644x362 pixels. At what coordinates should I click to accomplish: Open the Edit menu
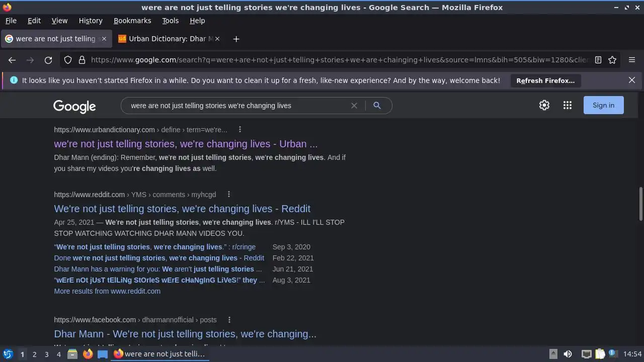click(x=34, y=21)
